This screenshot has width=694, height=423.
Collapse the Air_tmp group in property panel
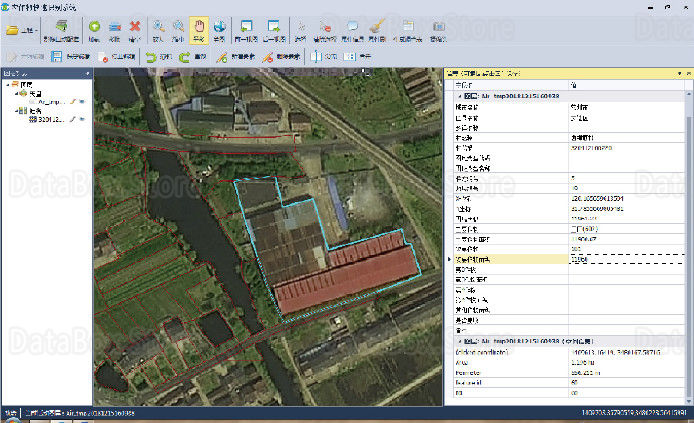pos(460,96)
